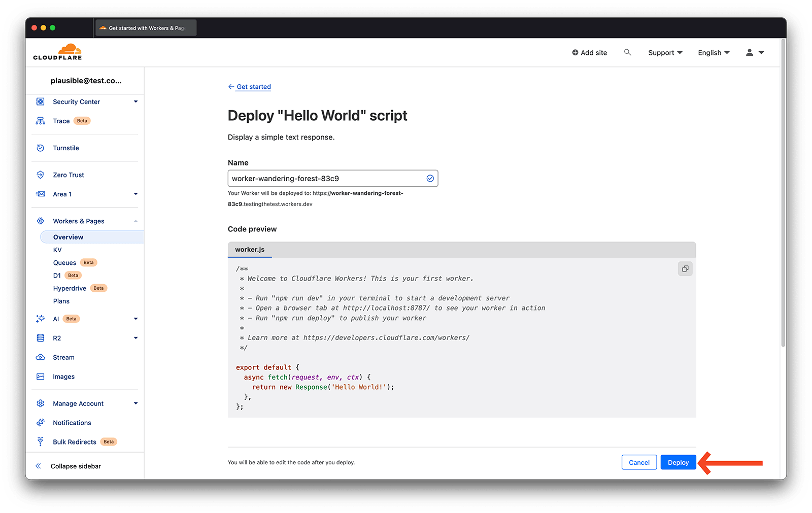The image size is (812, 513).
Task: Click the Images picture icon
Action: 41,377
